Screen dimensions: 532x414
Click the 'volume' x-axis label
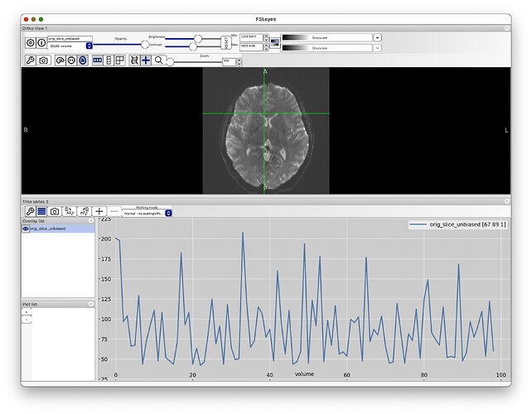point(304,374)
